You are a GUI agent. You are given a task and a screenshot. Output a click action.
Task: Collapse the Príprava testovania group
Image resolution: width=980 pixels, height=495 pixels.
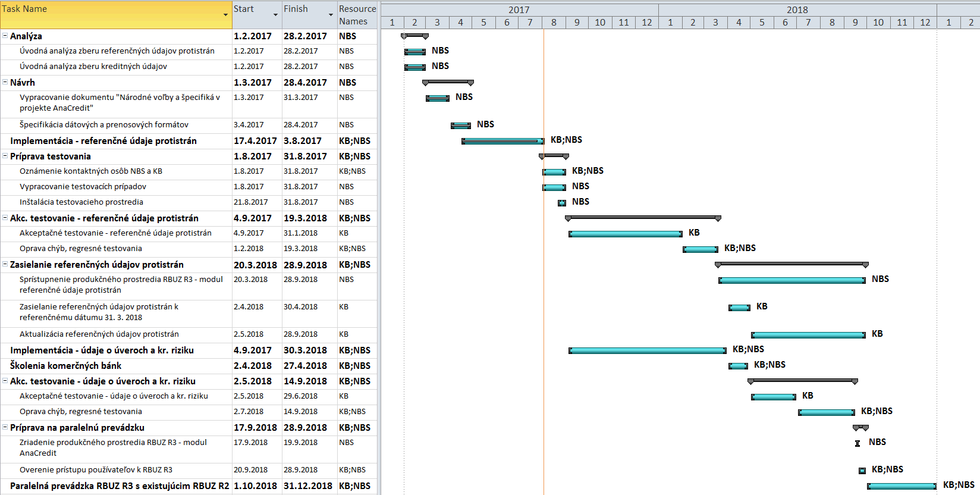pos(5,156)
